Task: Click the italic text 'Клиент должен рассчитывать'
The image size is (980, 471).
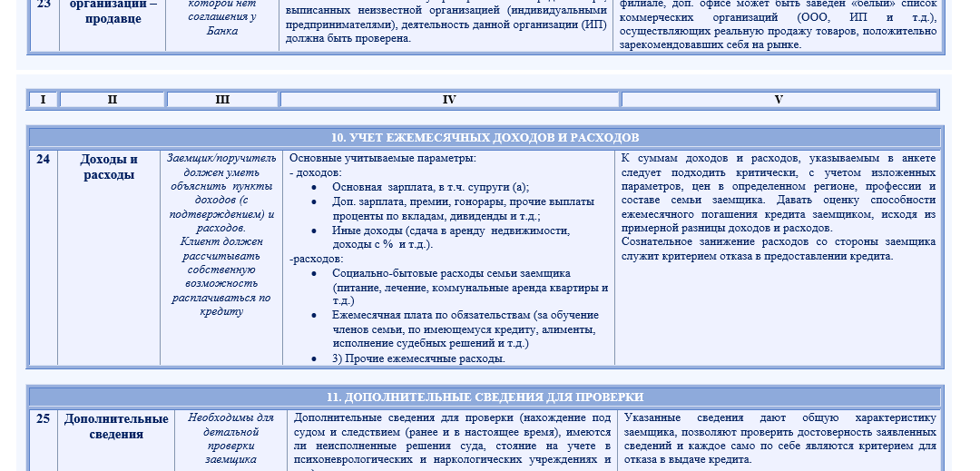Action: point(222,249)
